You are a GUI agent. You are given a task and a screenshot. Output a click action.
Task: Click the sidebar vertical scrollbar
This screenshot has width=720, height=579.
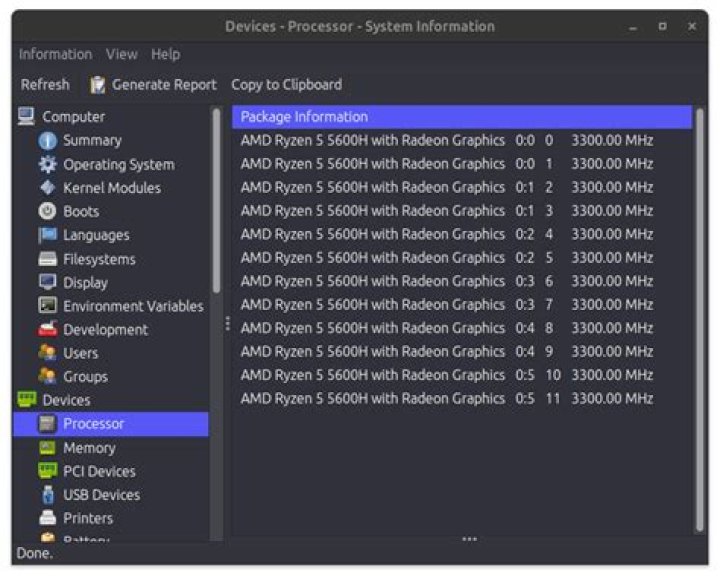(216, 200)
